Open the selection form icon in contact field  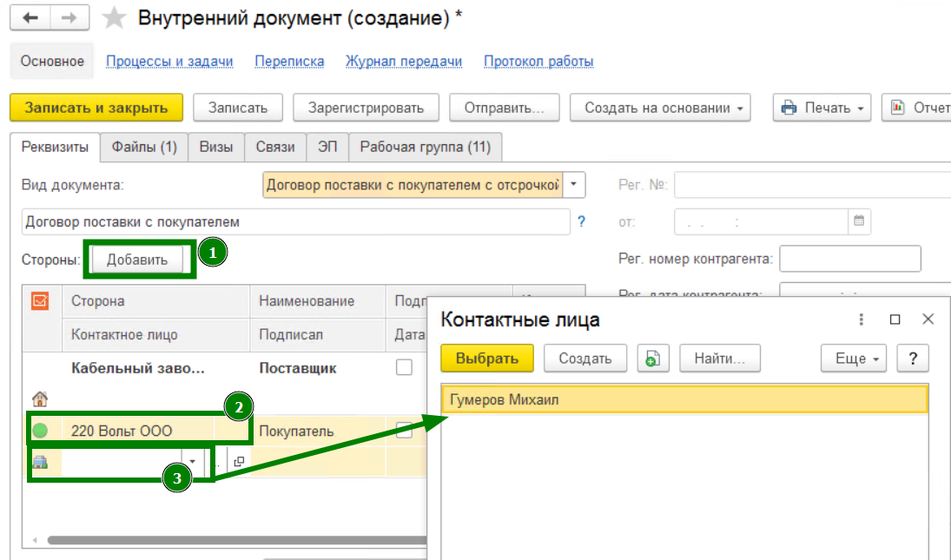click(x=239, y=462)
